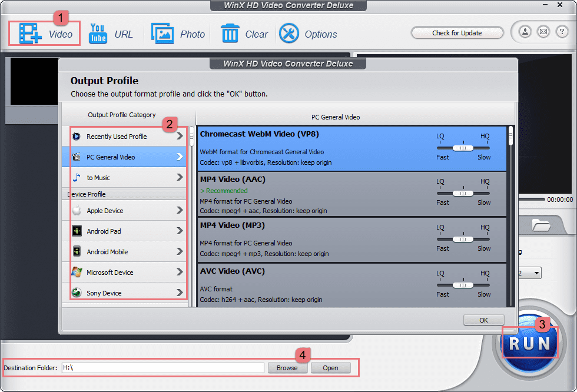
Task: Open Options via the wrench icon
Action: click(x=288, y=32)
